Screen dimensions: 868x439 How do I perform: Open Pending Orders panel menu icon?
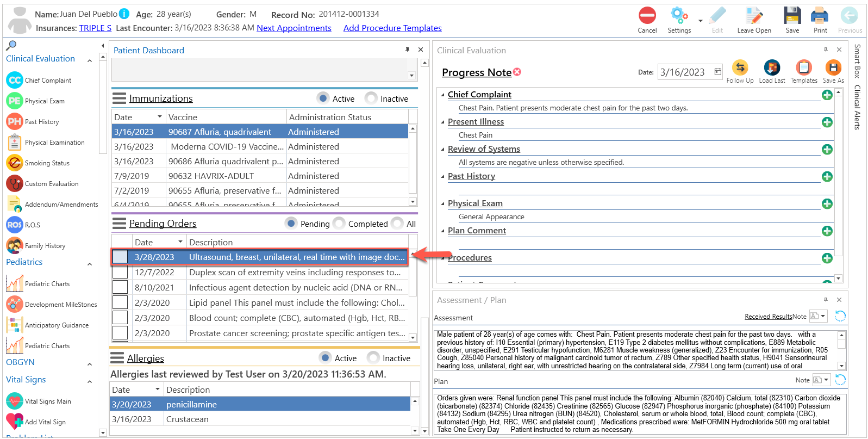coord(119,224)
